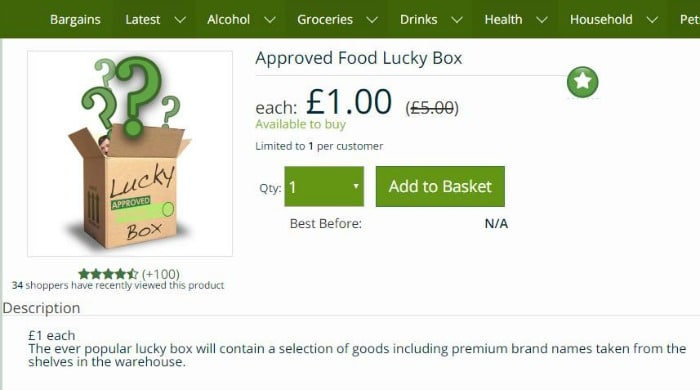The height and width of the screenshot is (390, 700).
Task: Open the (+100) reviews link
Action: (161, 274)
